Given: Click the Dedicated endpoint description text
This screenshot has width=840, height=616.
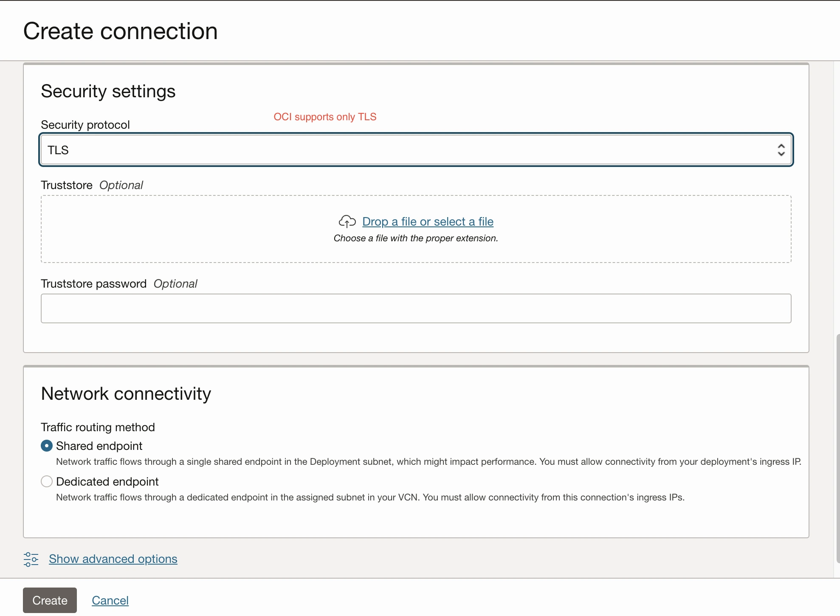Looking at the screenshot, I should point(369,497).
